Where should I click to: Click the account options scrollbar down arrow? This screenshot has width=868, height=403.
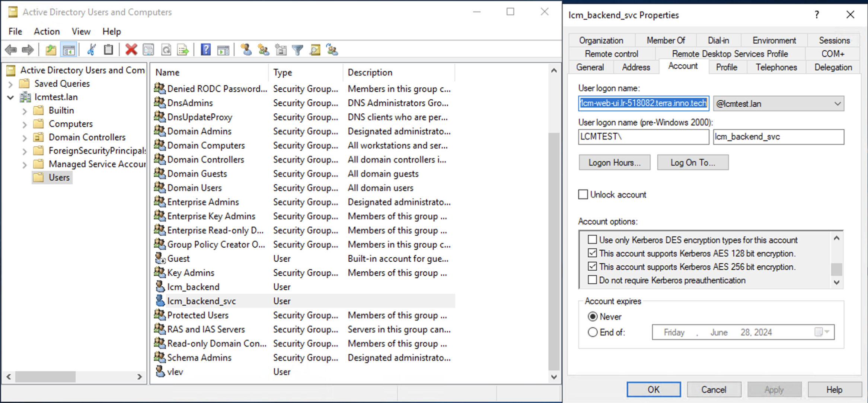(x=837, y=283)
